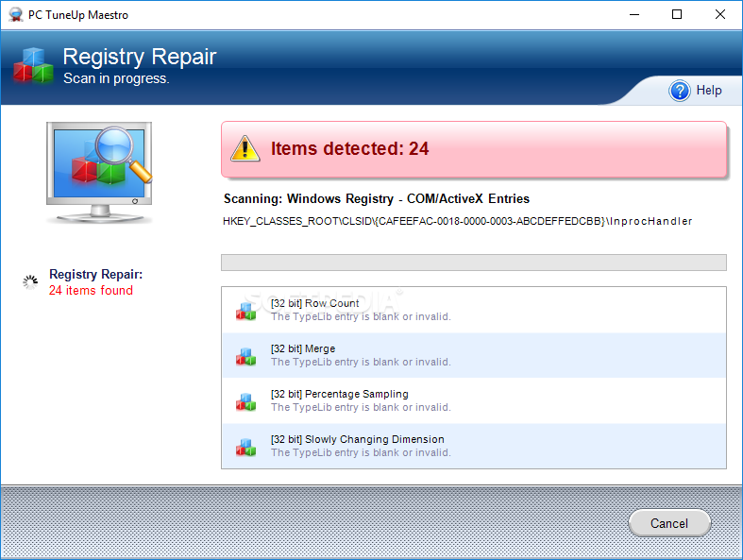Click the yellow warning triangle icon
Image resolution: width=743 pixels, height=560 pixels.
coord(245,148)
